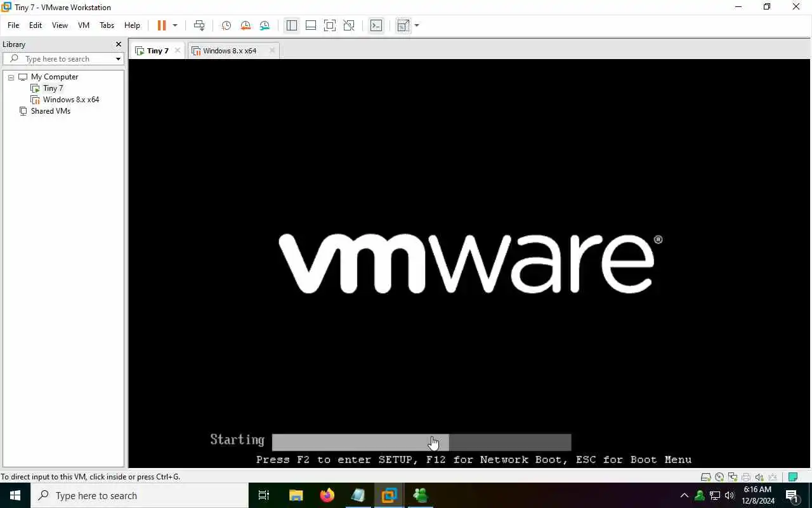Close the Windows 8.x x64 tab

coord(272,51)
